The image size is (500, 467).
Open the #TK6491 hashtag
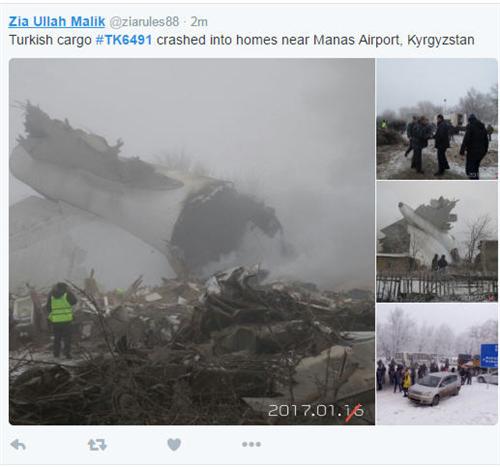click(124, 40)
